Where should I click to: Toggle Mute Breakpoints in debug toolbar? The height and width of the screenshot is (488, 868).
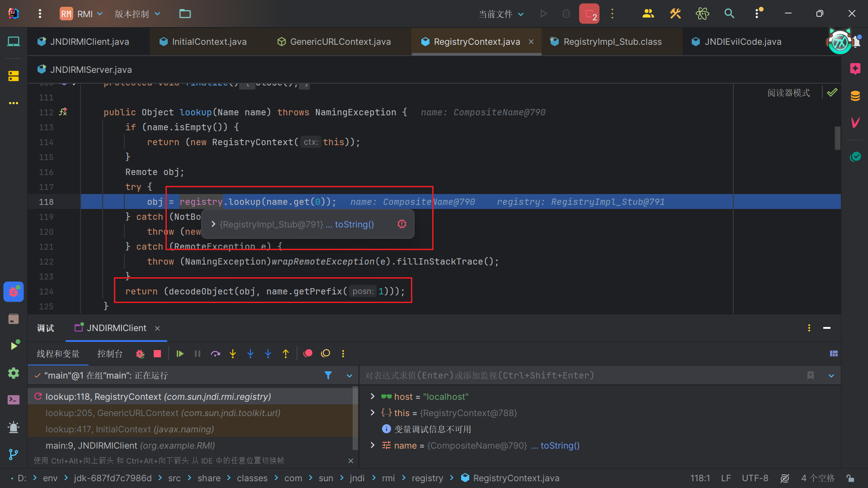(x=325, y=354)
